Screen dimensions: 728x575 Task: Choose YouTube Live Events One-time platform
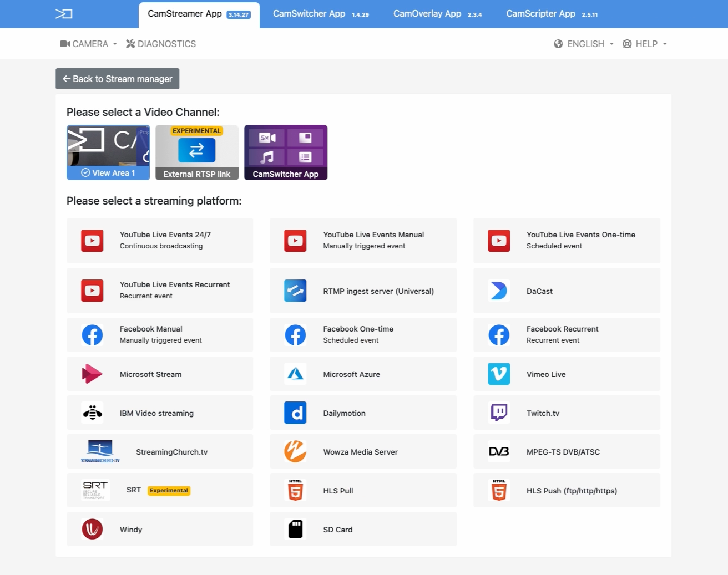pos(567,241)
